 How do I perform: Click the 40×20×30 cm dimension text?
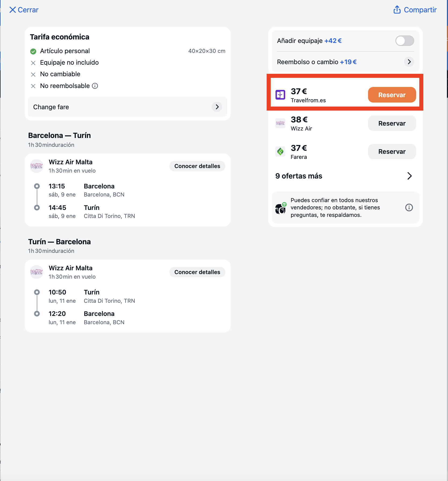click(x=207, y=51)
